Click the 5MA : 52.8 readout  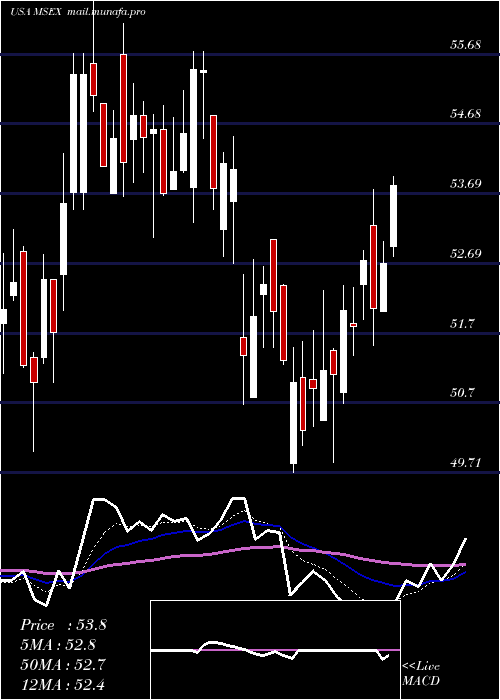click(x=58, y=645)
